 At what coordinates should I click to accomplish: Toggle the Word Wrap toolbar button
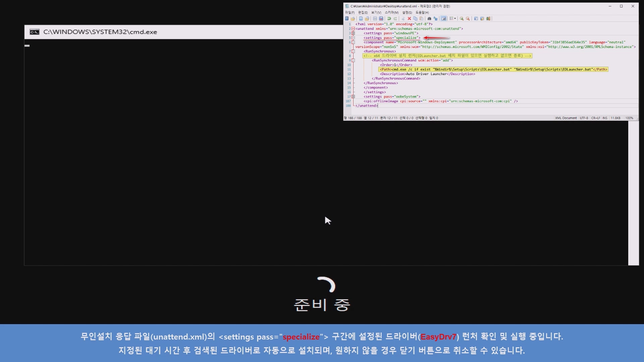[x=443, y=18]
